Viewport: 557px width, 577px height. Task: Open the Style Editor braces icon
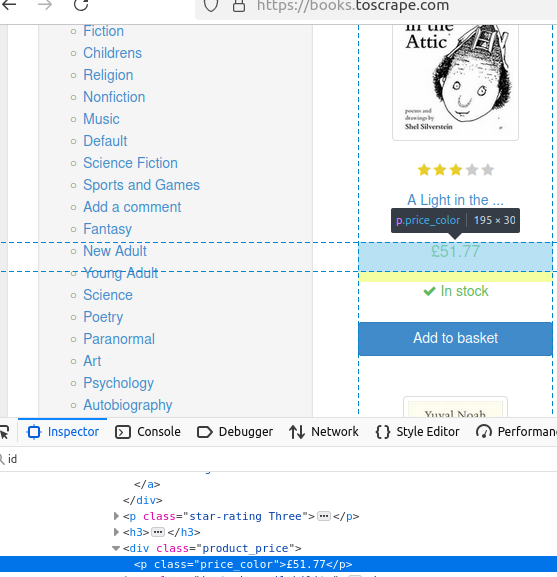point(383,432)
